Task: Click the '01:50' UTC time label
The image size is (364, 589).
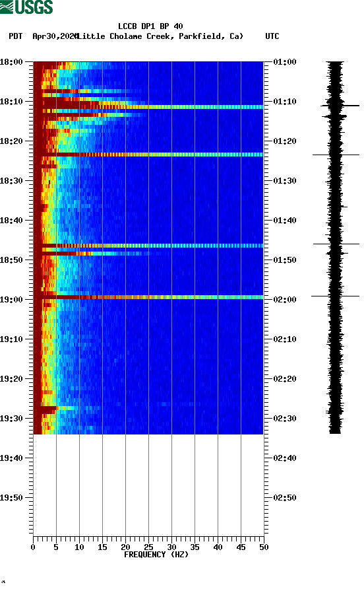Action: point(285,260)
